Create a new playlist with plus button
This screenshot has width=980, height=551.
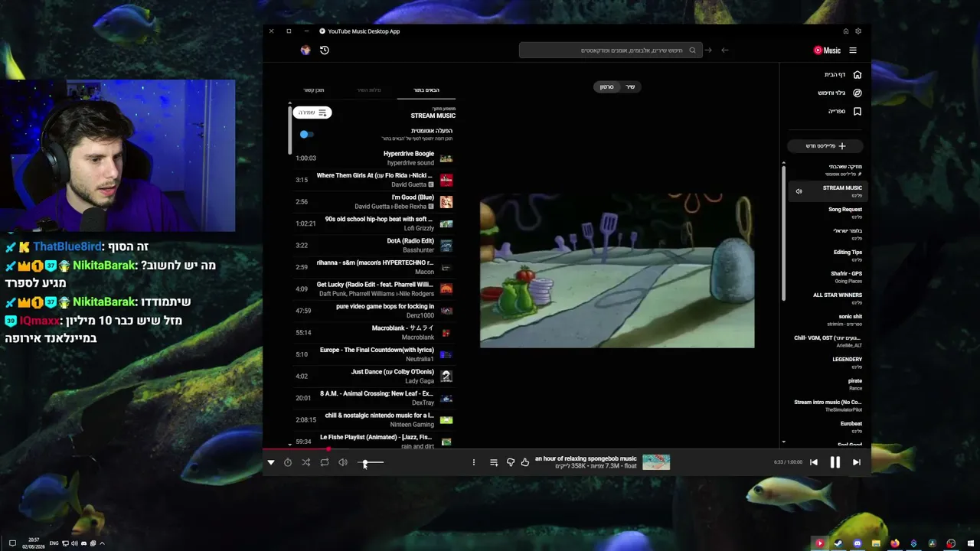pos(826,145)
